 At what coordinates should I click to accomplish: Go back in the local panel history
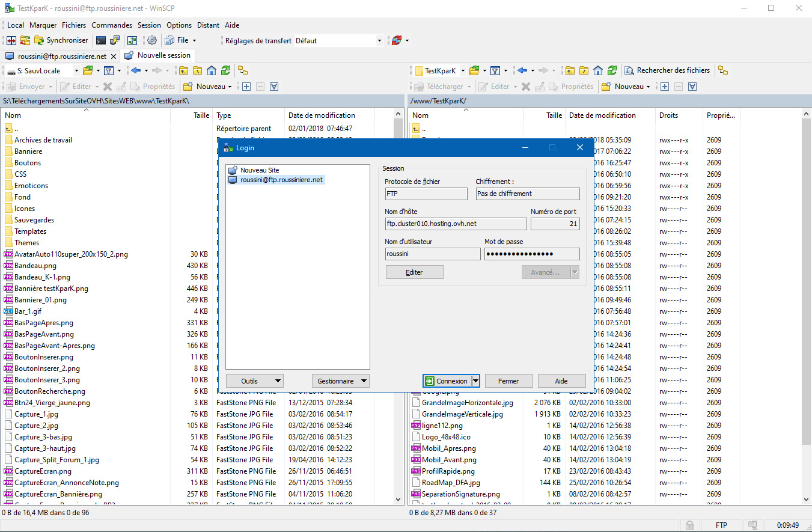136,70
